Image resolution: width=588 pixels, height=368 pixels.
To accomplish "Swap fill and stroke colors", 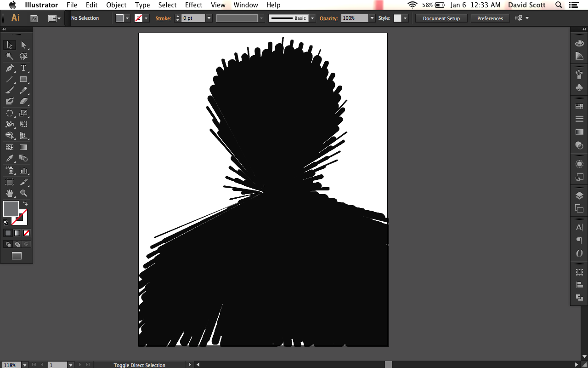I will pos(26,203).
